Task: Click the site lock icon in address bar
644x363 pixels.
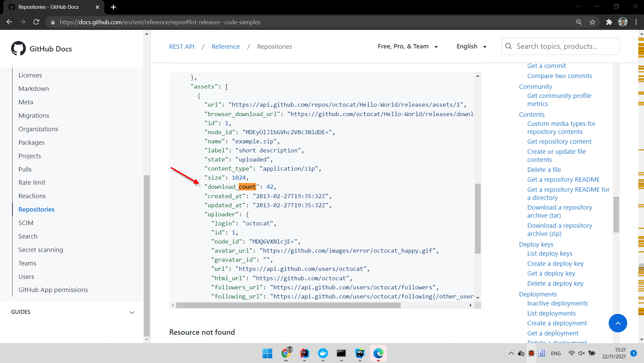Action: (x=53, y=22)
